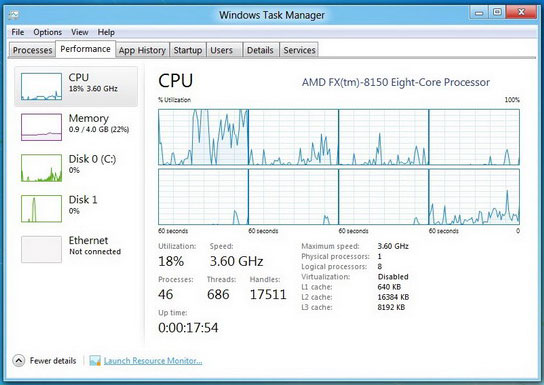Open the Help menu
Viewport: 544px width, 385px height.
point(106,32)
